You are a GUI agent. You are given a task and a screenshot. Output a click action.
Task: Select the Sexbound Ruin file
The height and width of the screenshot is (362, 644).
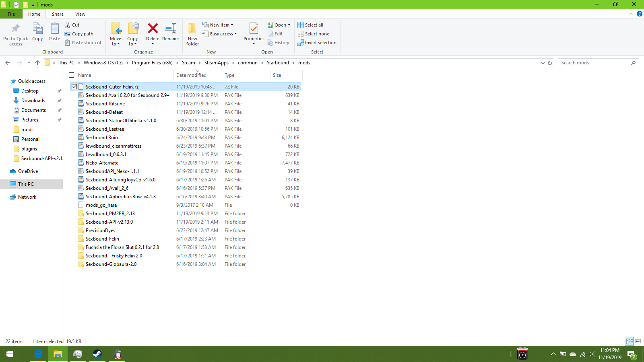tap(101, 138)
